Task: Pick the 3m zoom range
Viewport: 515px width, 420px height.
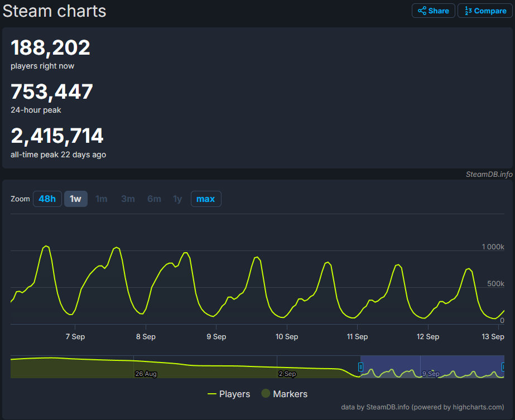Action: pos(128,199)
